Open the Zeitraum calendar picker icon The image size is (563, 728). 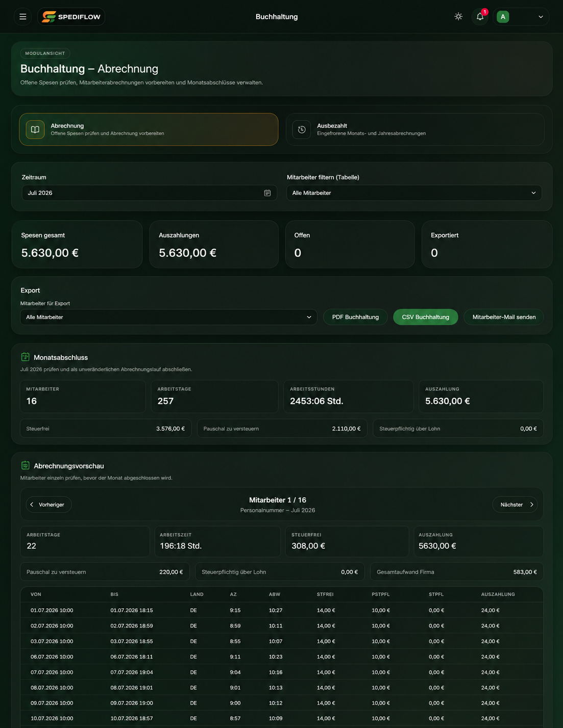tap(267, 193)
